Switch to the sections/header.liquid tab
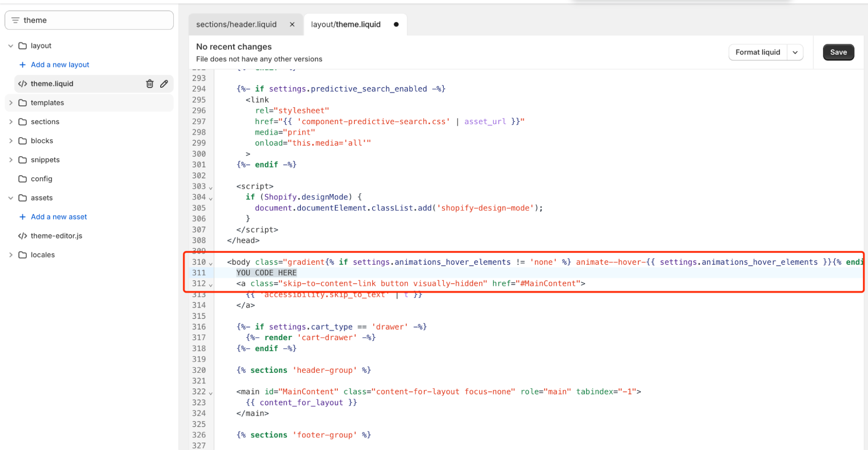 (236, 24)
